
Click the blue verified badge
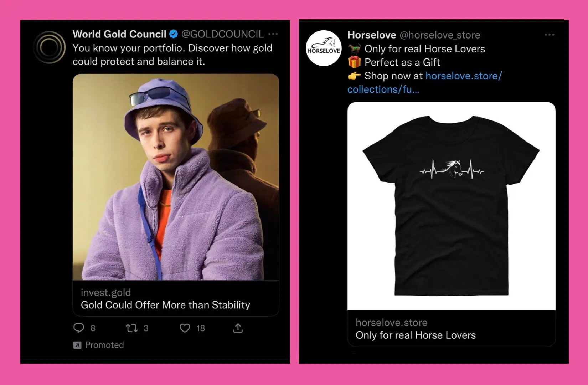pyautogui.click(x=174, y=34)
